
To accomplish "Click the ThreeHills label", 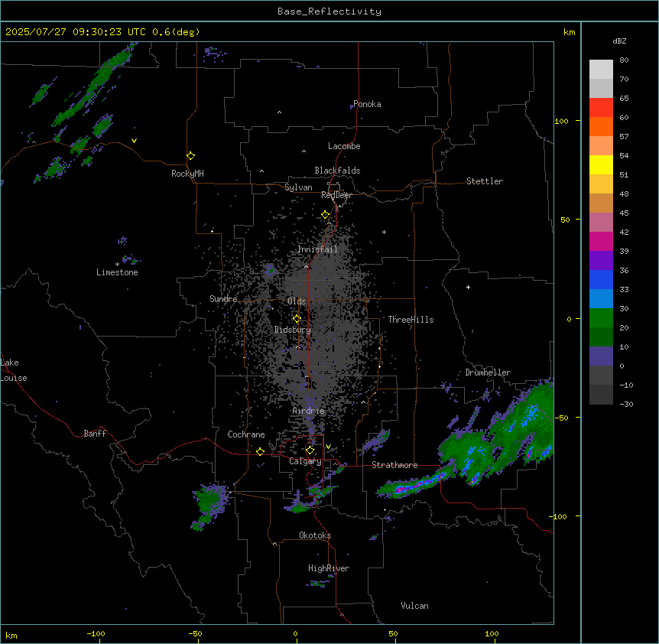I will point(411,320).
